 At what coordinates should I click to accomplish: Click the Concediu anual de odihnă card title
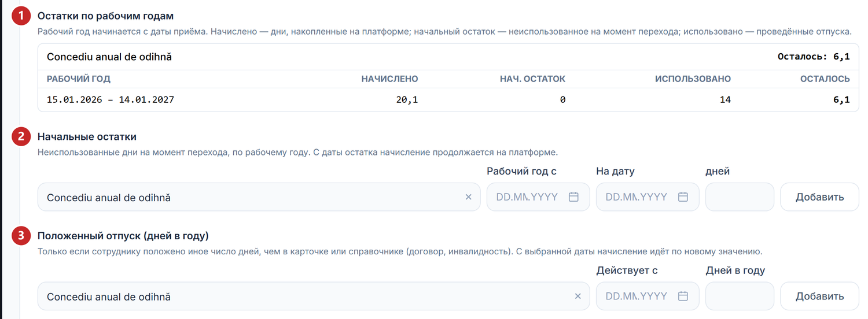[109, 57]
